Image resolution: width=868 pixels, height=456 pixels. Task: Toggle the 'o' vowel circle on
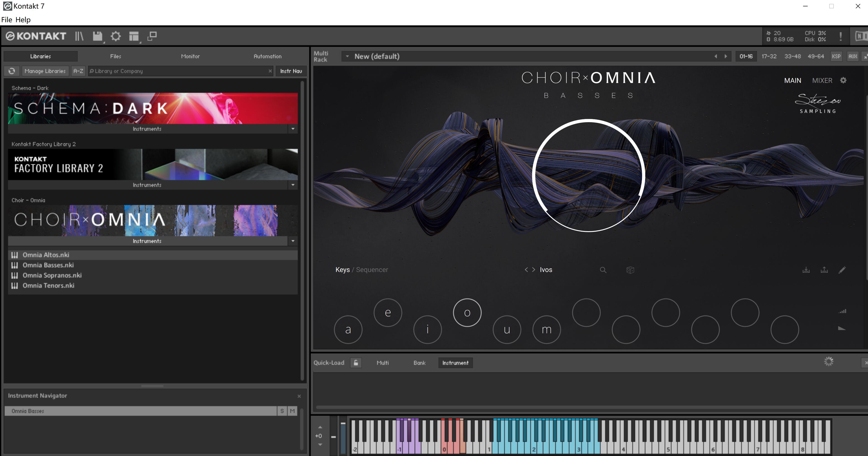[467, 313]
